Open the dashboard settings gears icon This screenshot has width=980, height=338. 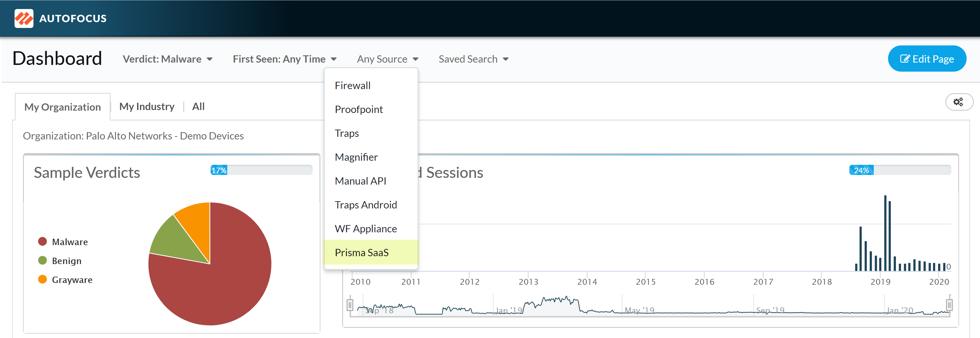point(958,102)
